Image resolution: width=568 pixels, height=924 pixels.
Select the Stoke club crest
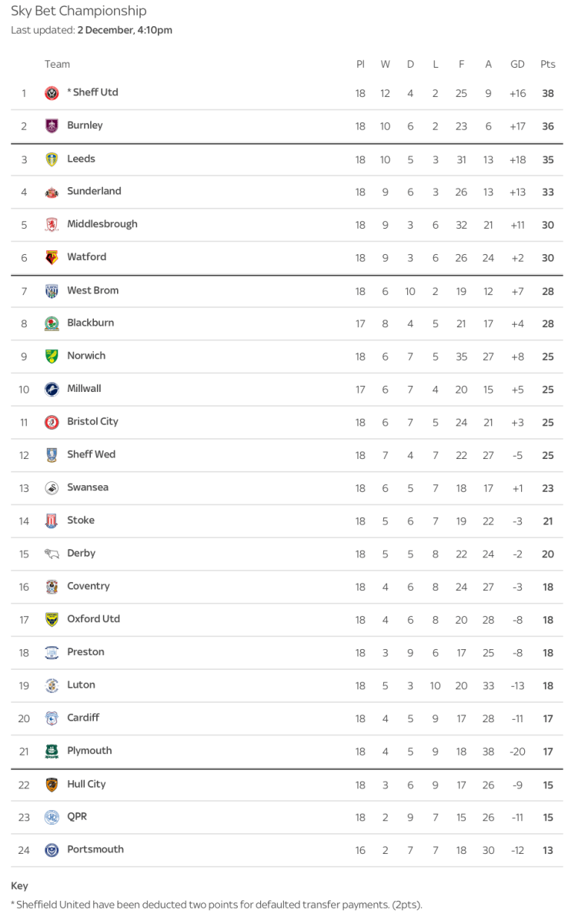(52, 521)
